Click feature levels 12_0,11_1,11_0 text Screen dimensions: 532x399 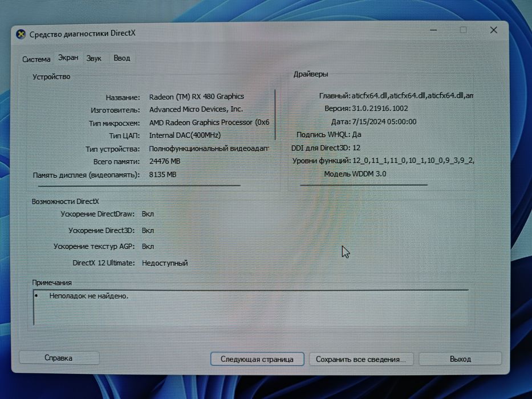click(413, 161)
